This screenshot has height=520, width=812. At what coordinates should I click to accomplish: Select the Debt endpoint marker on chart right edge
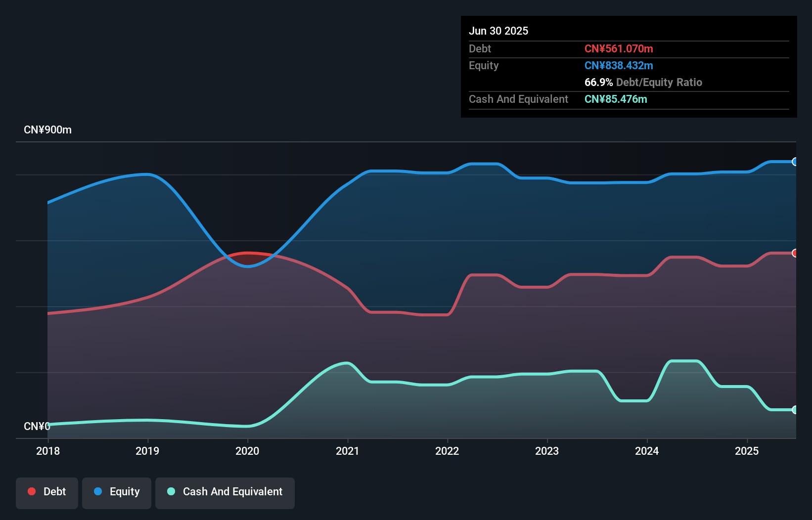[795, 254]
